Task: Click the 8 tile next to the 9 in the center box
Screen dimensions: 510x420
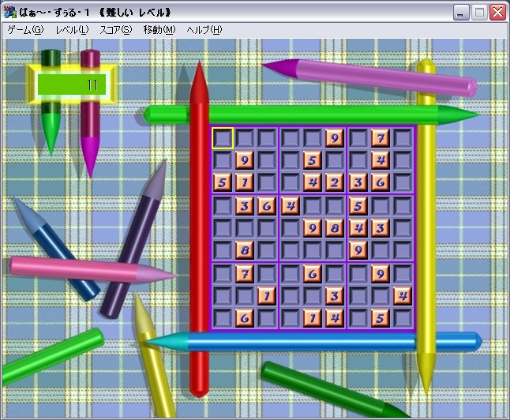Action: click(x=335, y=228)
